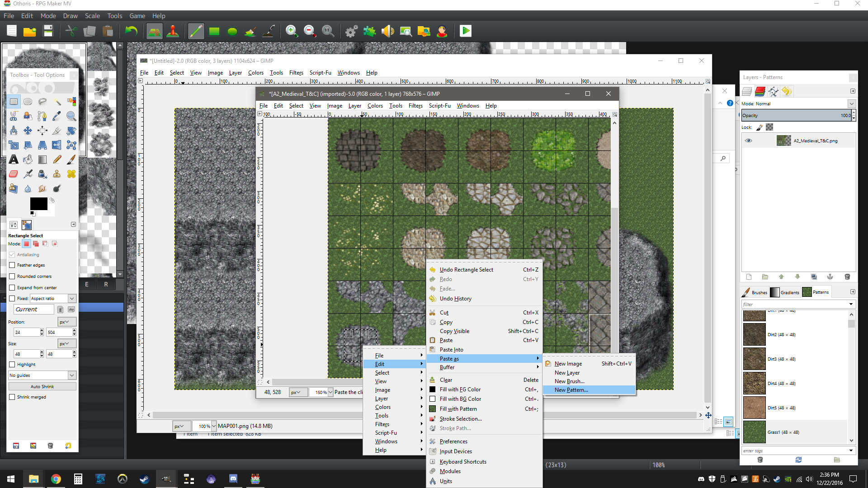
Task: Open Windows Start menu
Action: 11,479
